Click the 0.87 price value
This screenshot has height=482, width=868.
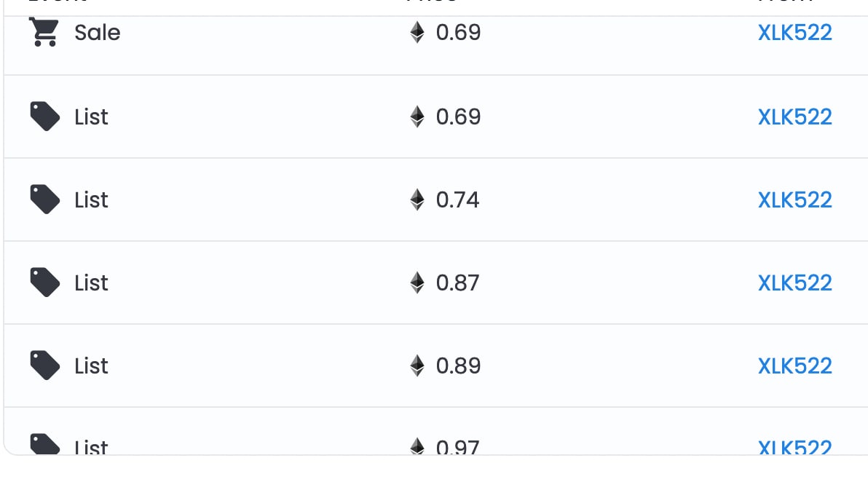(x=458, y=283)
